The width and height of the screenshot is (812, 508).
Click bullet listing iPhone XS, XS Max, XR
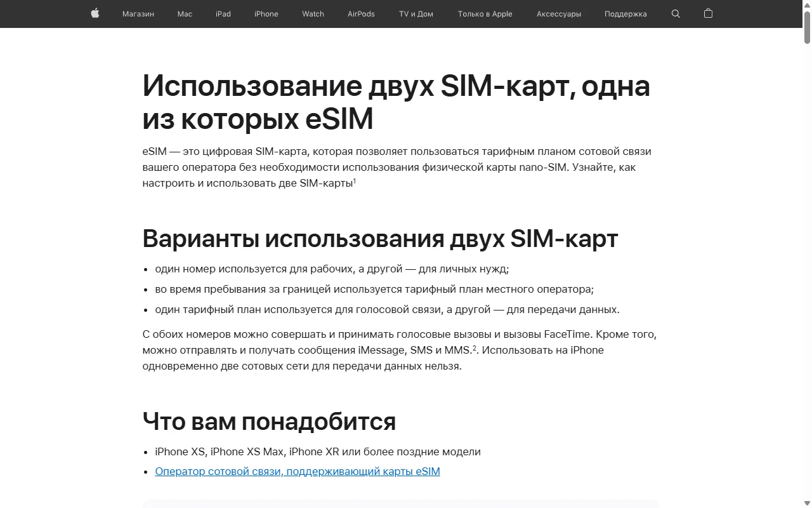tap(318, 451)
